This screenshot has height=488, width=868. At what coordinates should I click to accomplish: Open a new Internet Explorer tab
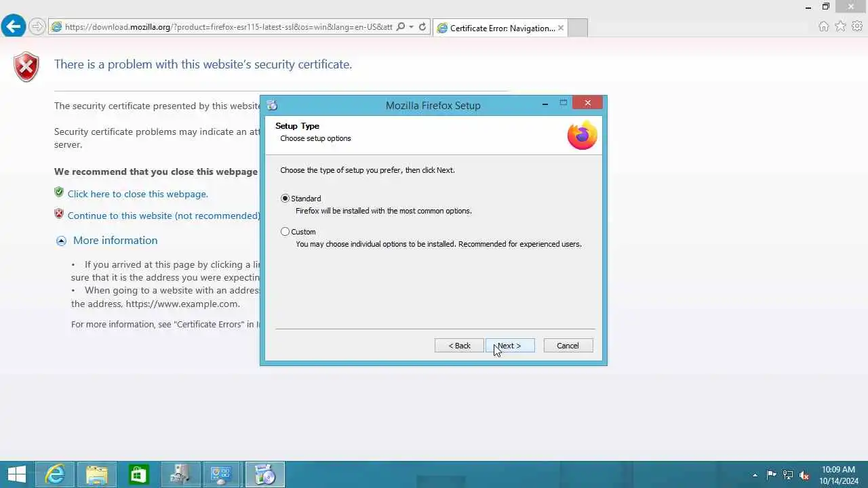click(x=577, y=28)
